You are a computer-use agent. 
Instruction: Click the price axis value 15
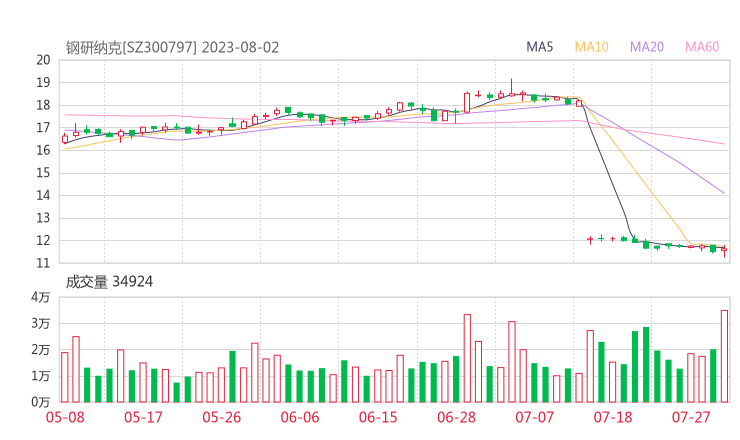[43, 173]
